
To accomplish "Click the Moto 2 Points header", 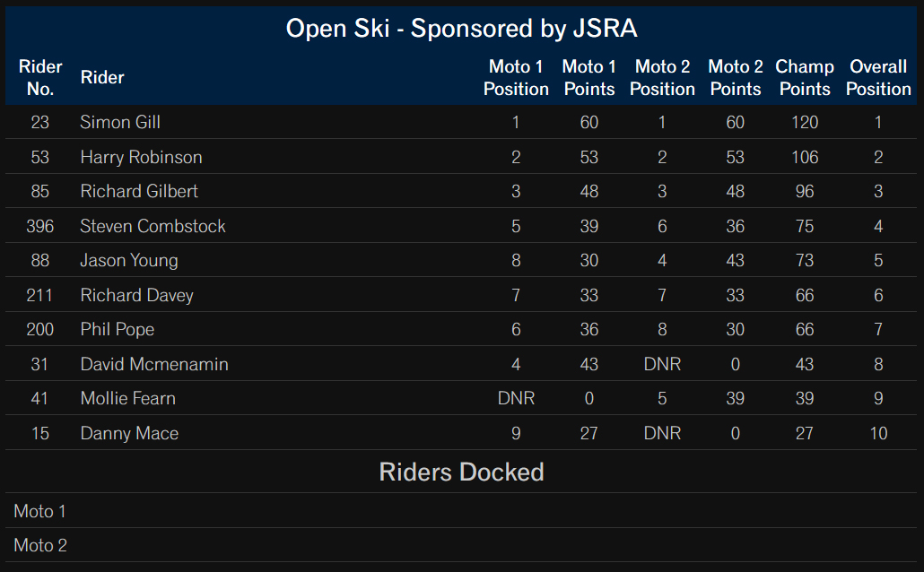I will coord(735,78).
